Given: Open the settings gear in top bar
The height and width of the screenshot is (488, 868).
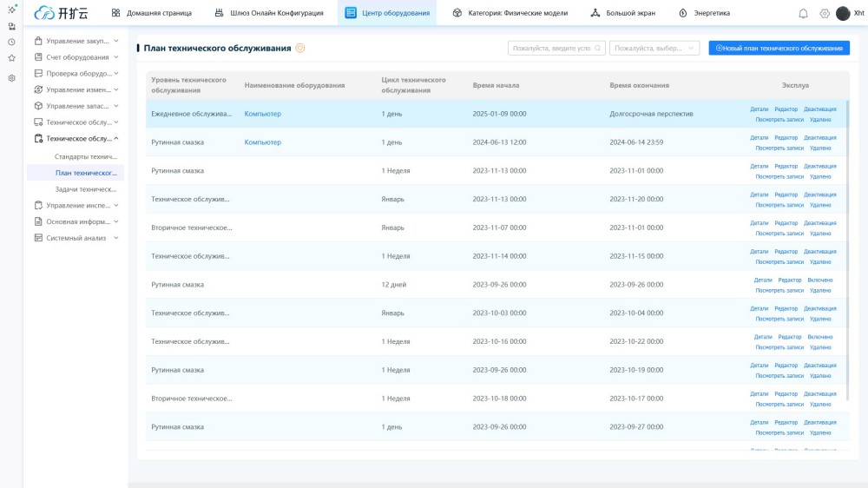Looking at the screenshot, I should tap(825, 14).
